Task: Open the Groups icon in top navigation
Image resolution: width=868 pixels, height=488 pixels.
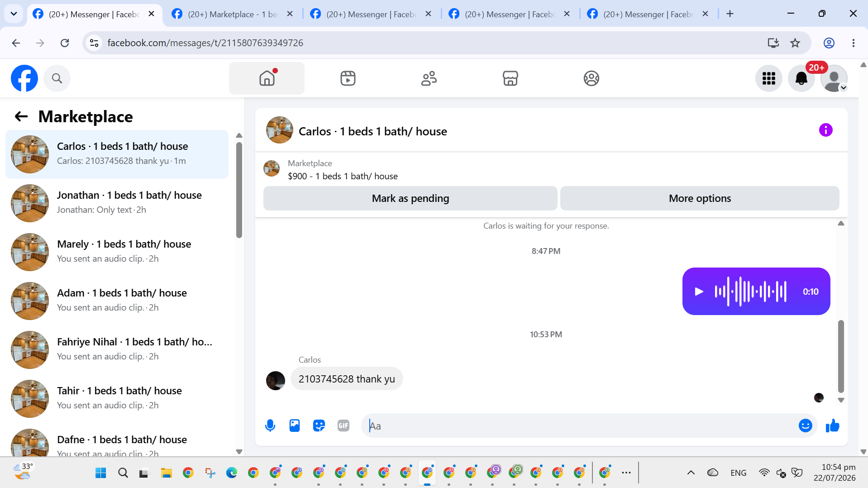Action: click(x=591, y=78)
